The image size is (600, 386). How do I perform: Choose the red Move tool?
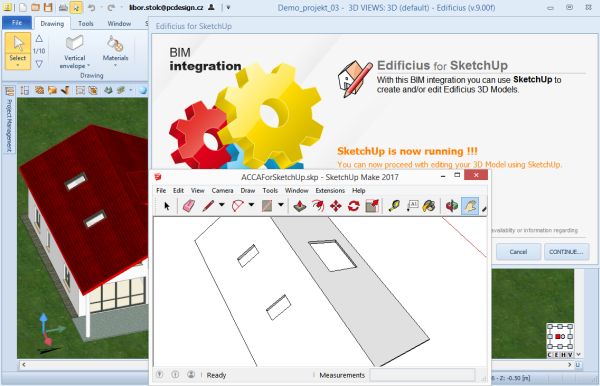tap(336, 206)
